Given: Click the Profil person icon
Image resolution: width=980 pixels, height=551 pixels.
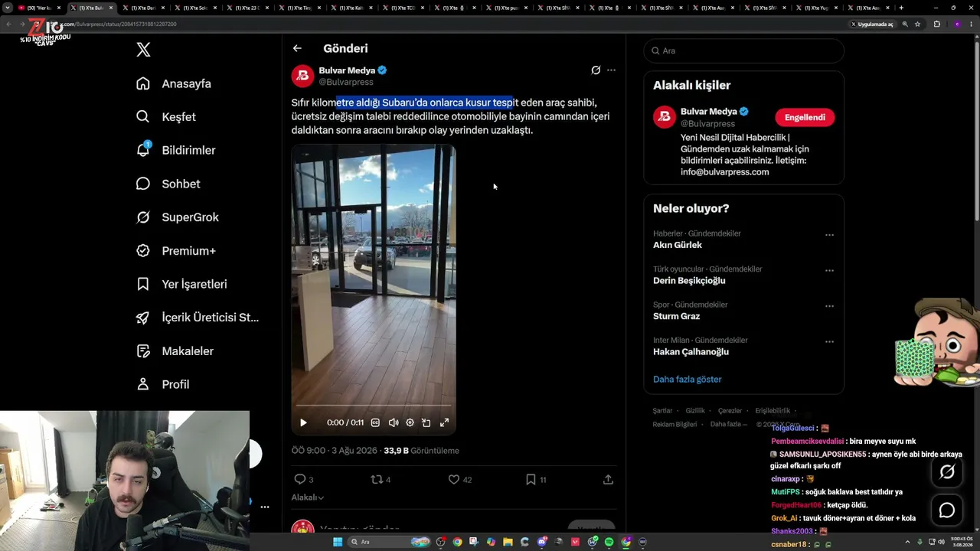Looking at the screenshot, I should pyautogui.click(x=143, y=384).
